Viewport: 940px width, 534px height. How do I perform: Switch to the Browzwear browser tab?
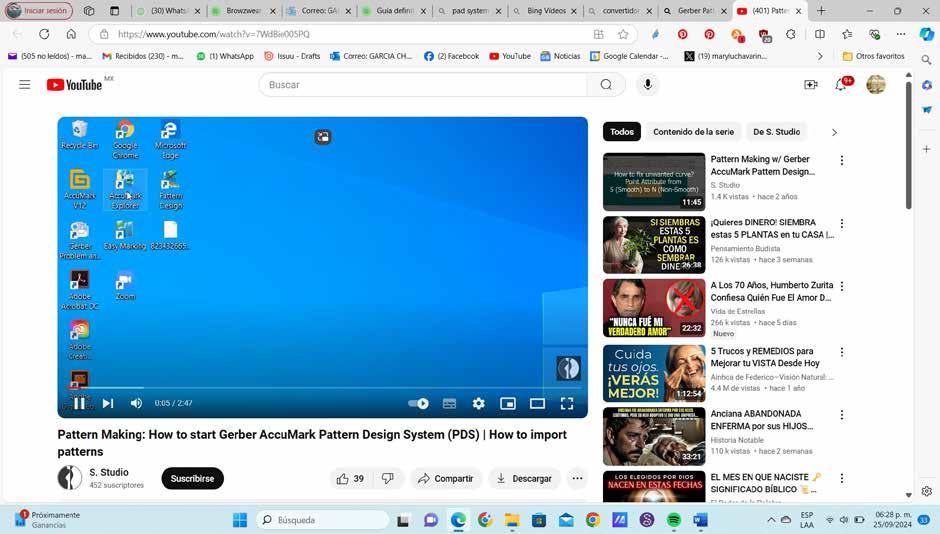coord(243,11)
